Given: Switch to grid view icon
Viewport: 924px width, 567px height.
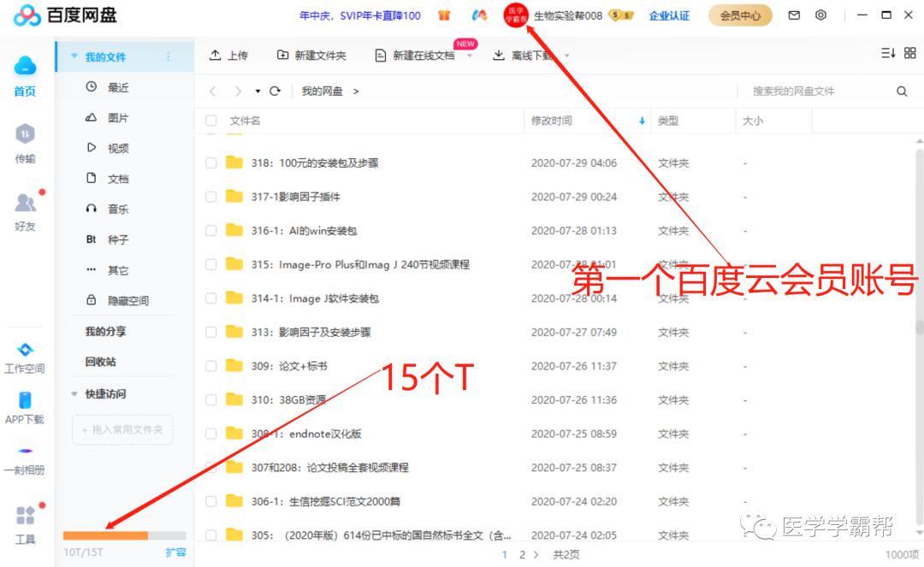Looking at the screenshot, I should [x=909, y=53].
